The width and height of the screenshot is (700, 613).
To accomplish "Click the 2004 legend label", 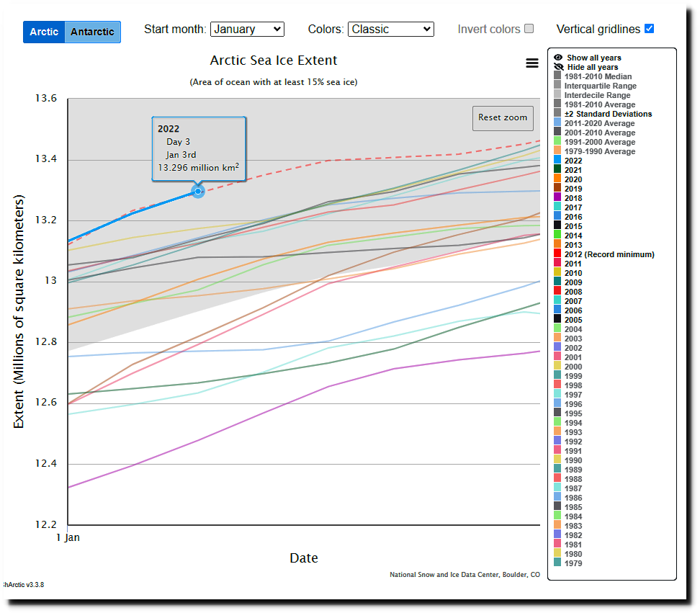I will pyautogui.click(x=573, y=329).
